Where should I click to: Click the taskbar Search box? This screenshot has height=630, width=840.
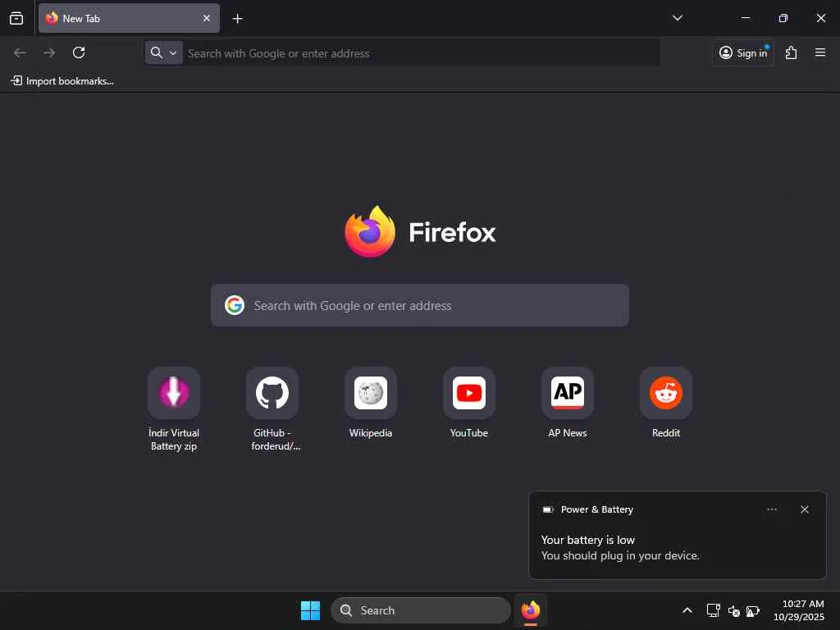(x=421, y=610)
